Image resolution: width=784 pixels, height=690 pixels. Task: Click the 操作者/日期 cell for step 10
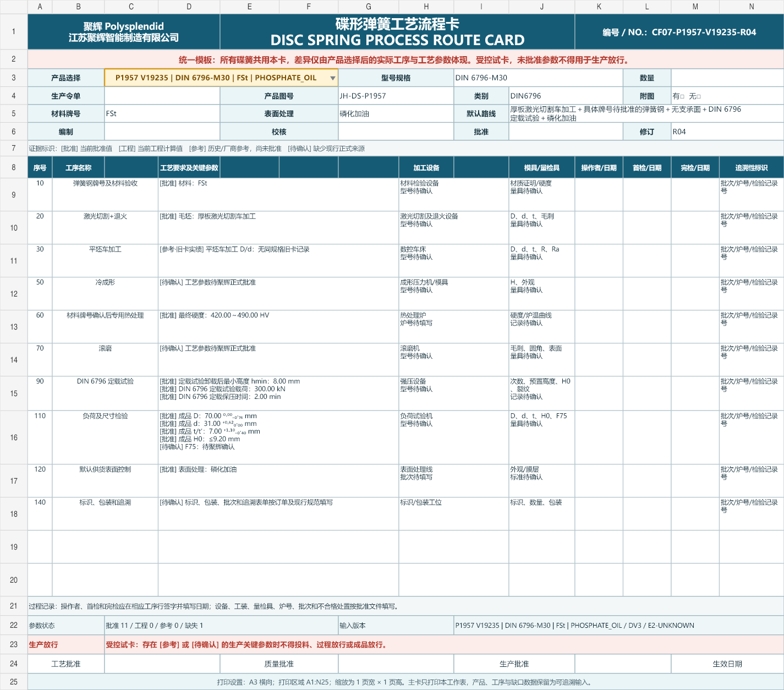(599, 195)
